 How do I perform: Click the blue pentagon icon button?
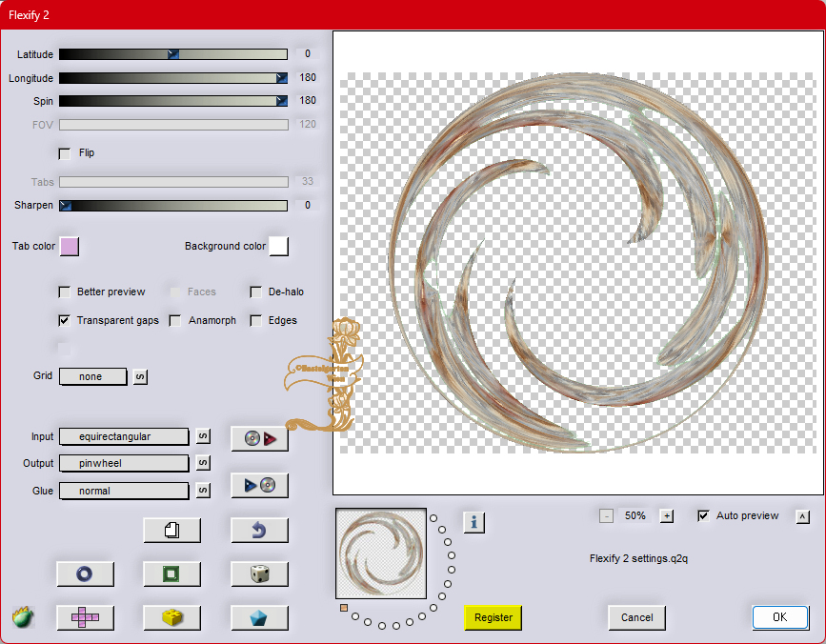coord(259,617)
